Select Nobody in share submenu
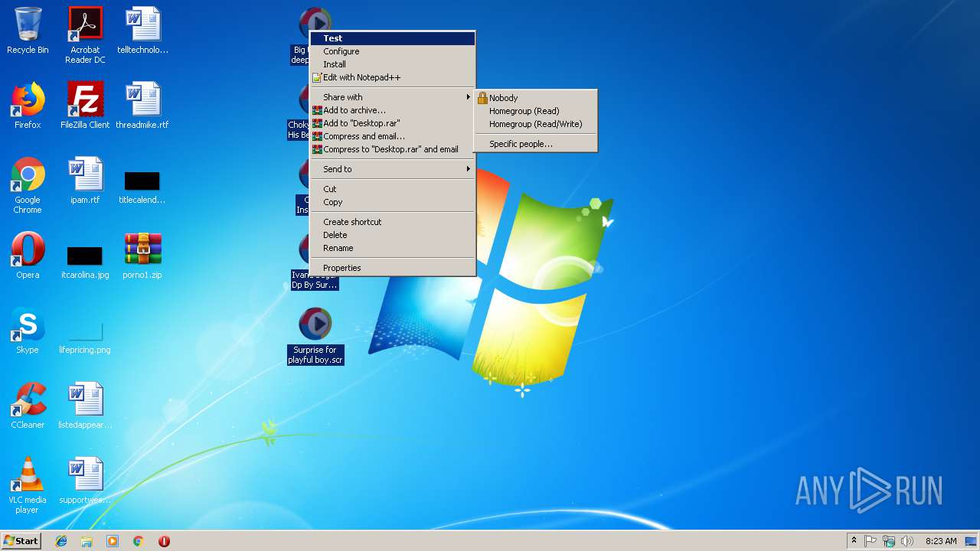The image size is (980, 551). click(536, 98)
